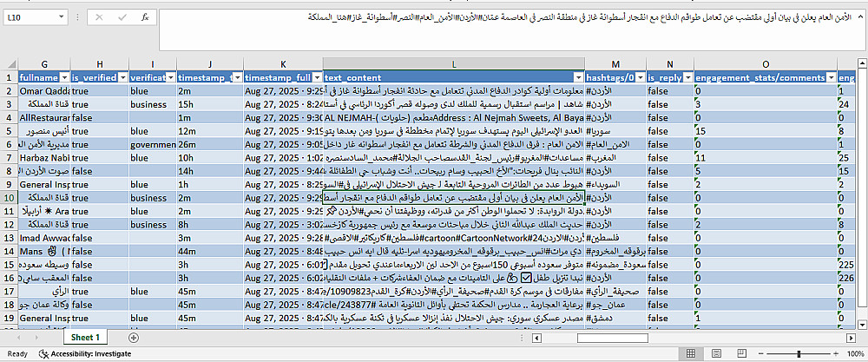This screenshot has height=362, width=868.
Task: Click the '1h' timestamp cell
Action: pos(210,184)
